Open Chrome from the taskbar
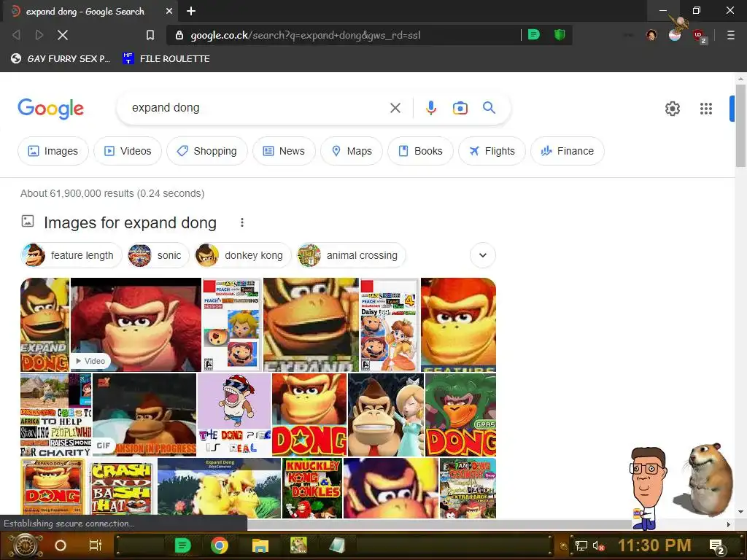Screen dimensions: 747x560 tap(219, 545)
